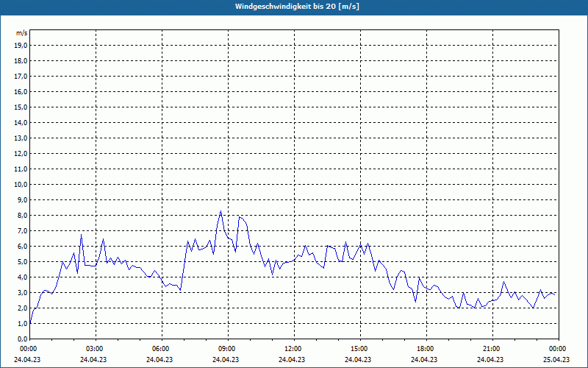Image resolution: width=588 pixels, height=368 pixels.
Task: Select the '24.04.23' date under '06:00'
Action: pyautogui.click(x=159, y=359)
